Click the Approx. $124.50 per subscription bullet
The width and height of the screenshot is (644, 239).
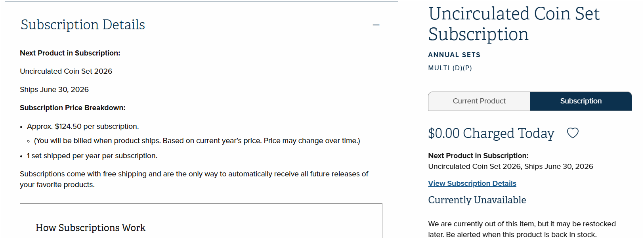click(83, 126)
